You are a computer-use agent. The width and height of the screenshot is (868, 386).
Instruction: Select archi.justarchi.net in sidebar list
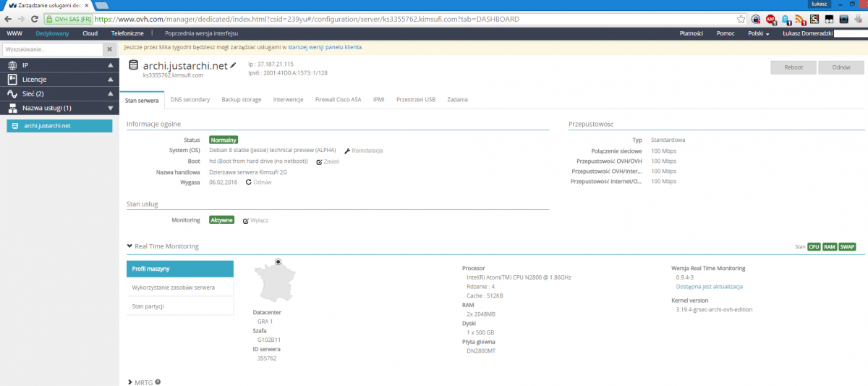click(x=59, y=126)
